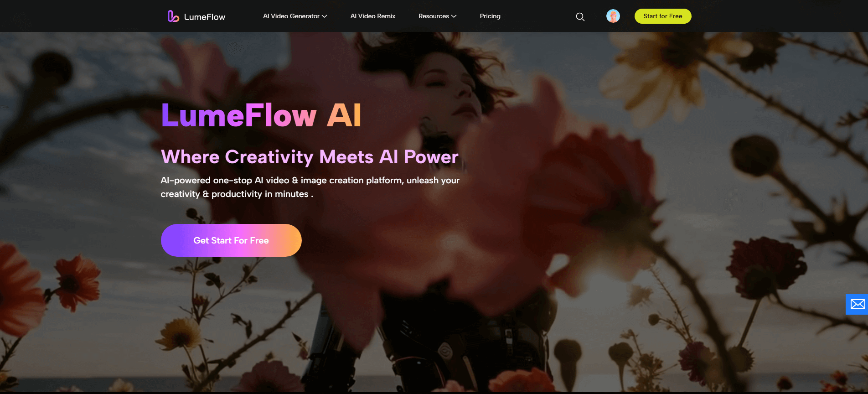This screenshot has width=868, height=394.
Task: Open the Resources menu
Action: point(437,16)
